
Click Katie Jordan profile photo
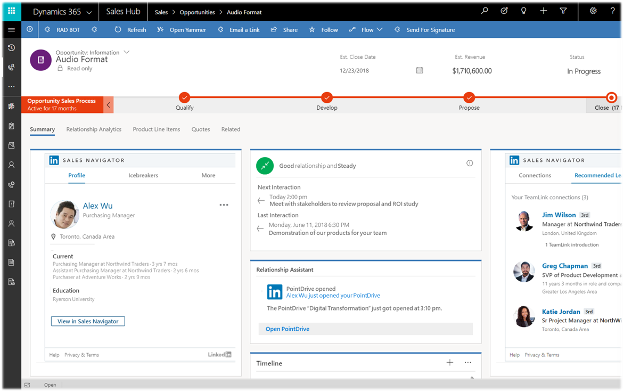[524, 316]
